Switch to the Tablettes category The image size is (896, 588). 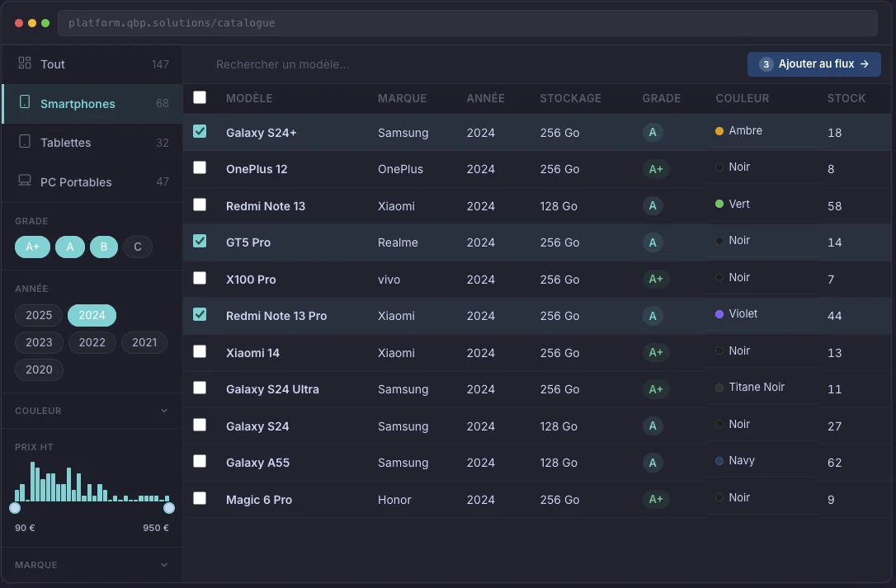pyautogui.click(x=92, y=143)
